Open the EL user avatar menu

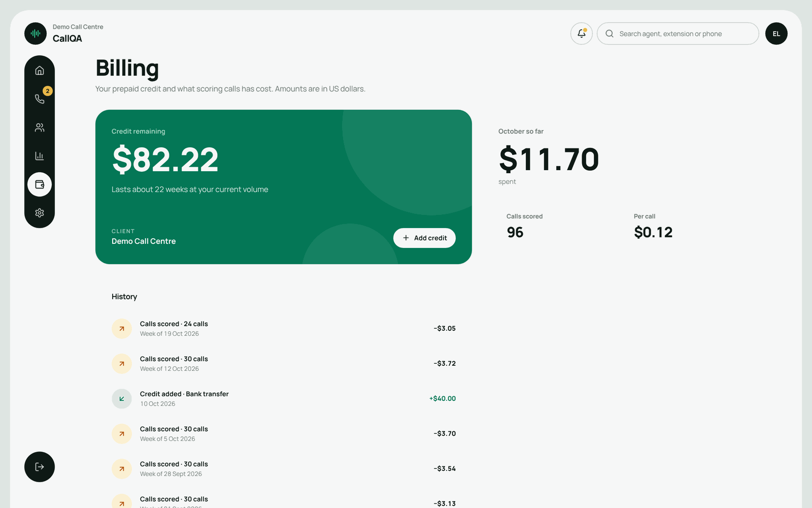pyautogui.click(x=776, y=34)
